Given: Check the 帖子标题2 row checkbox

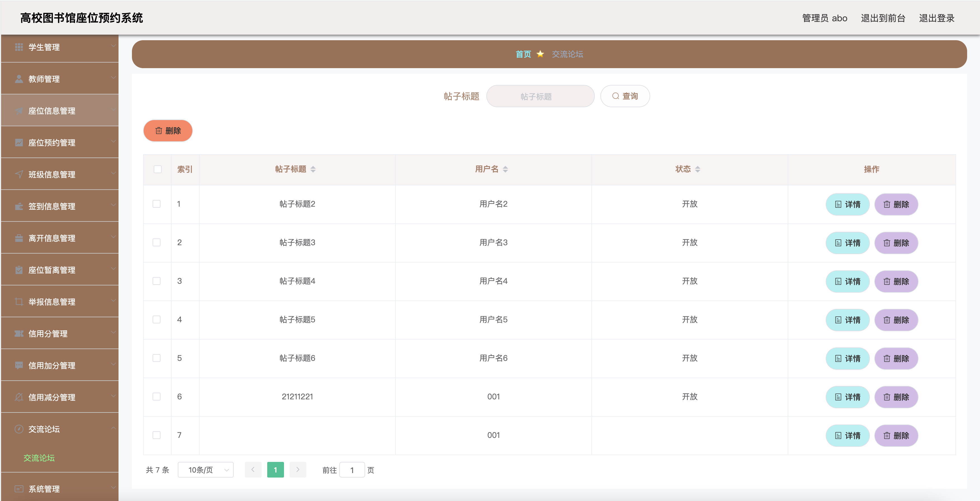Looking at the screenshot, I should (156, 204).
